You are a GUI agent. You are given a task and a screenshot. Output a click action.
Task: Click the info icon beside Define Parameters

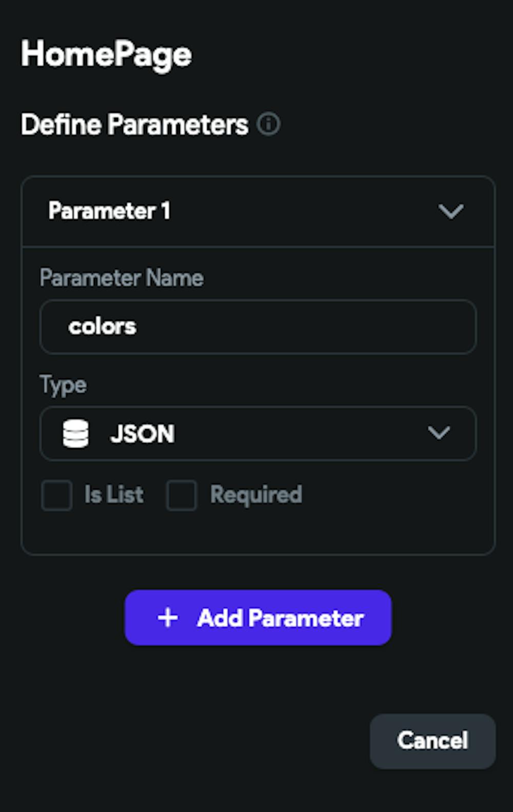coord(268,125)
